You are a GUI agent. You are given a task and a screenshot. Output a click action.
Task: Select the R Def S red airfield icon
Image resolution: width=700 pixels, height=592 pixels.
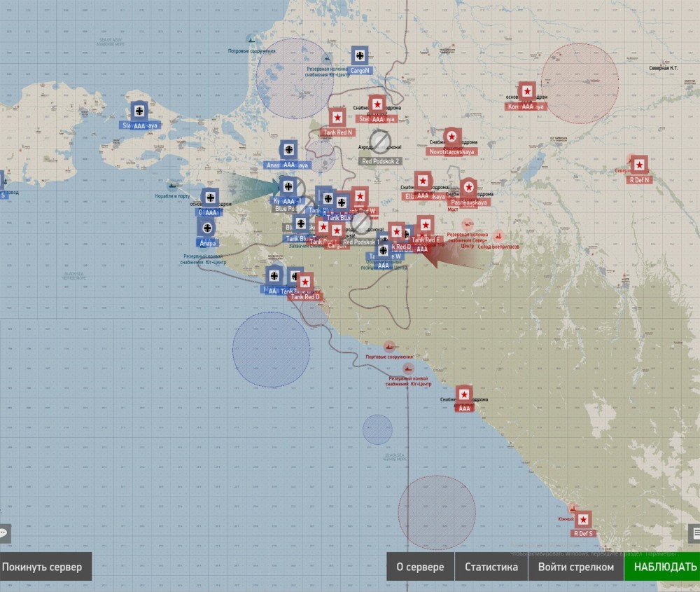(x=583, y=520)
